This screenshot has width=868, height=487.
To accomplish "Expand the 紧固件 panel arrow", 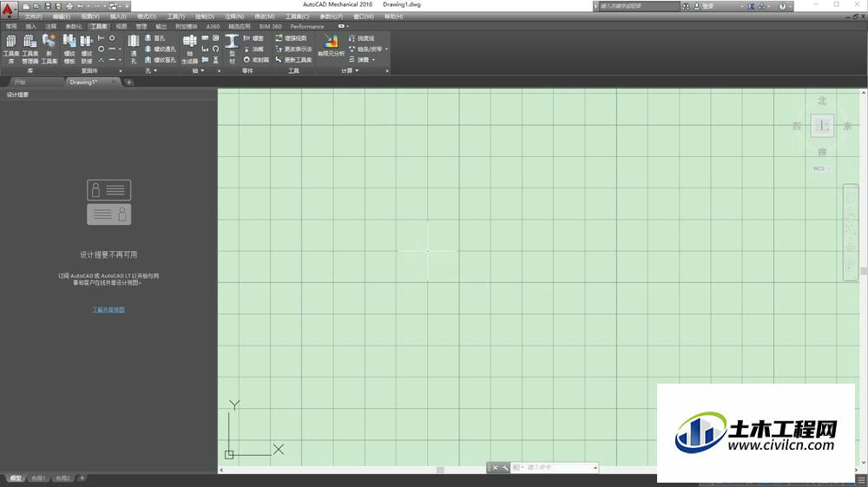I will point(120,71).
